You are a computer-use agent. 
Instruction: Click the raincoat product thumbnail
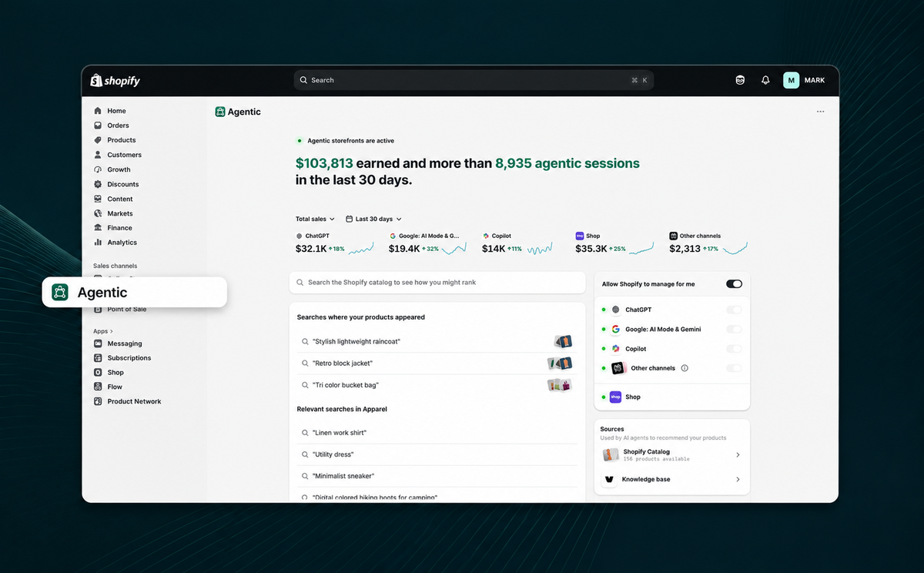[563, 341]
